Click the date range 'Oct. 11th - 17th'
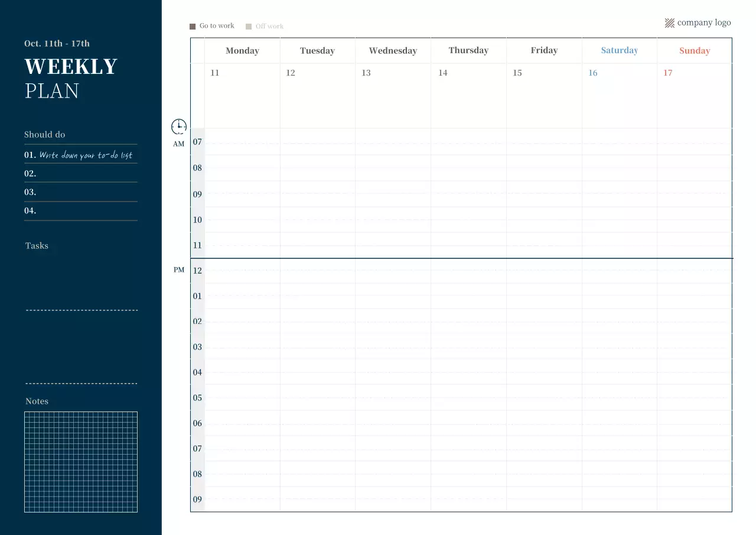Screen dimensions: 756x535 pos(57,43)
